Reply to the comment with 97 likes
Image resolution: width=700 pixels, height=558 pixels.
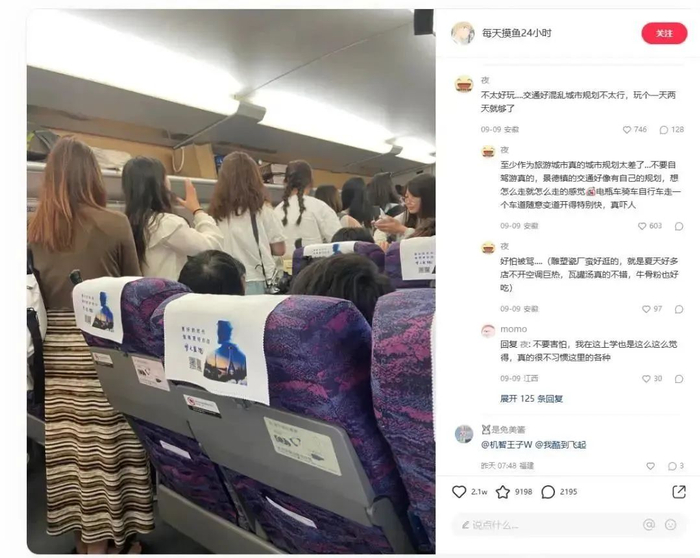click(679, 309)
